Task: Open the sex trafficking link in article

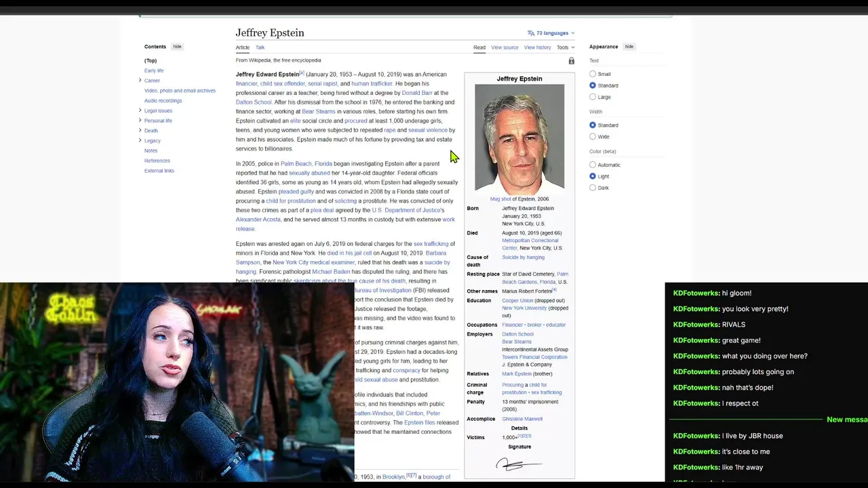Action: click(x=431, y=244)
